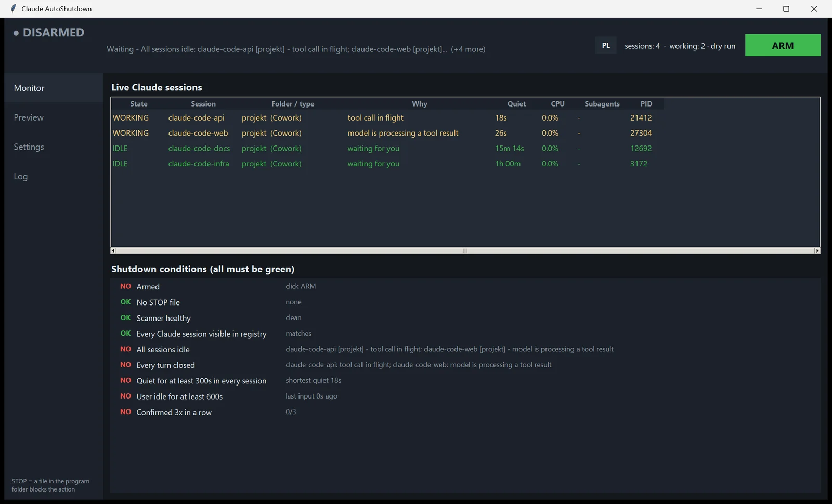Click "projekt (Cowork)" in claude-code-api row
Viewport: 832px width, 504px height.
pyautogui.click(x=271, y=118)
